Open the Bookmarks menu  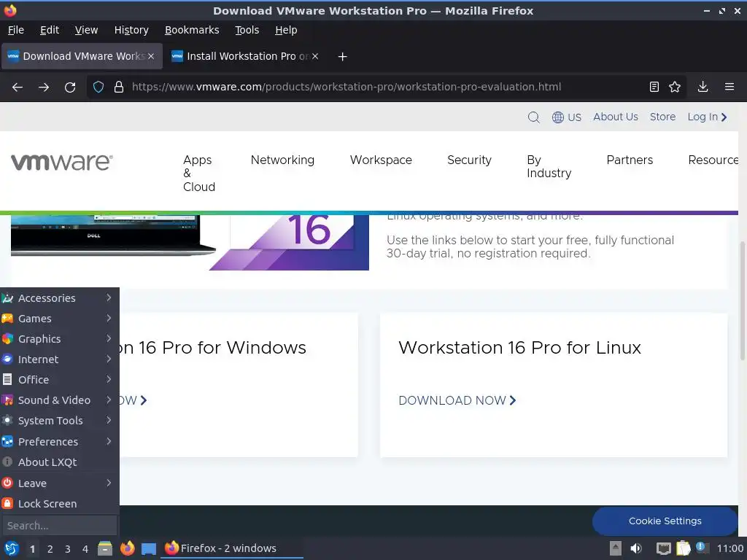192,30
